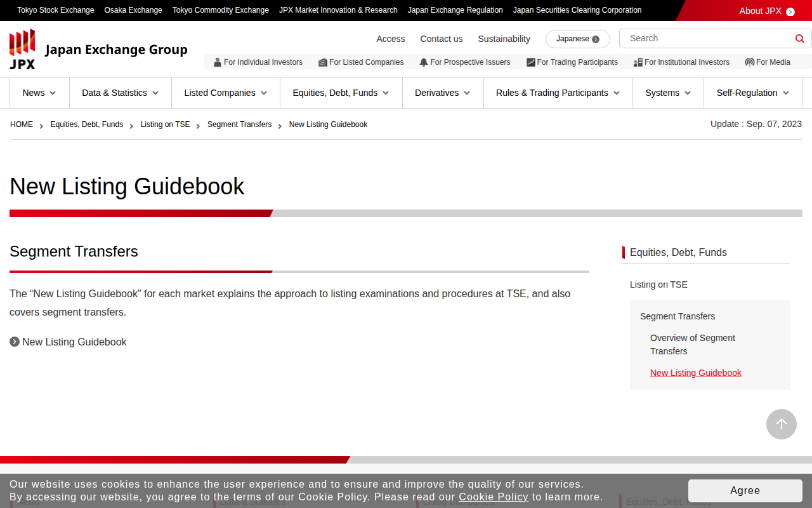The width and height of the screenshot is (812, 508).
Task: Open the Derivatives menu
Action: point(443,93)
